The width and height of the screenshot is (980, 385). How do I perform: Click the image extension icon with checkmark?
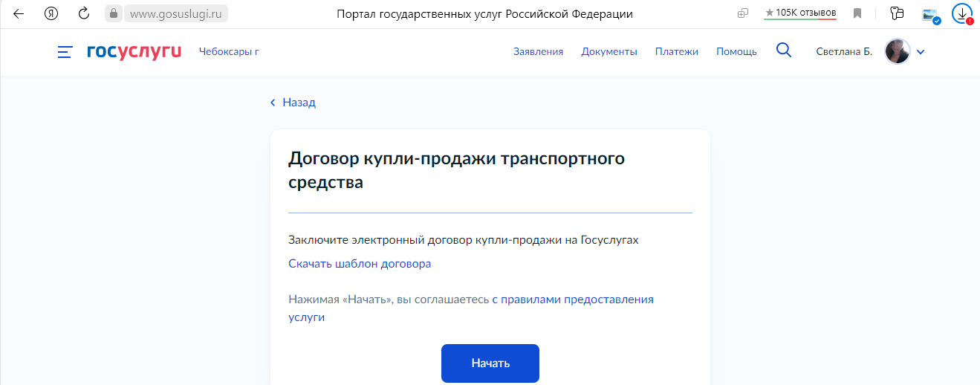coord(930,14)
